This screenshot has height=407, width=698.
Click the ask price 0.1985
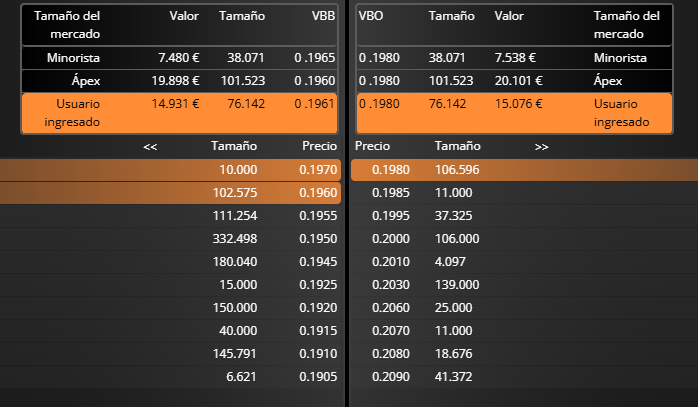pos(389,192)
